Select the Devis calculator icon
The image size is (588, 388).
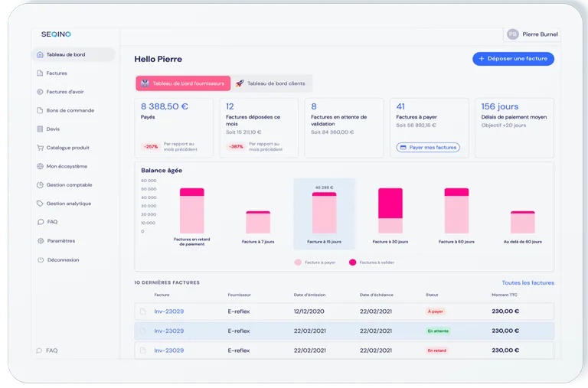[x=40, y=129]
